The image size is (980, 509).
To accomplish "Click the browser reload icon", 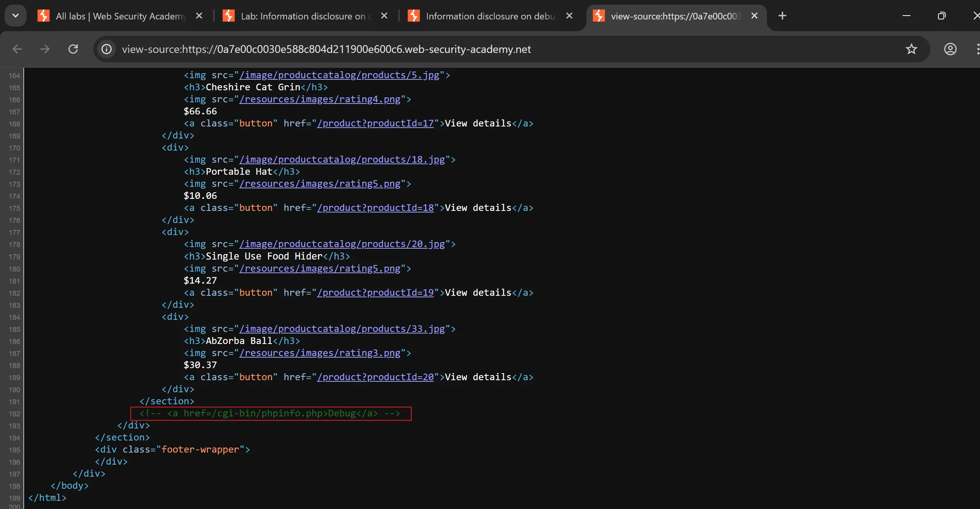I will (x=73, y=49).
